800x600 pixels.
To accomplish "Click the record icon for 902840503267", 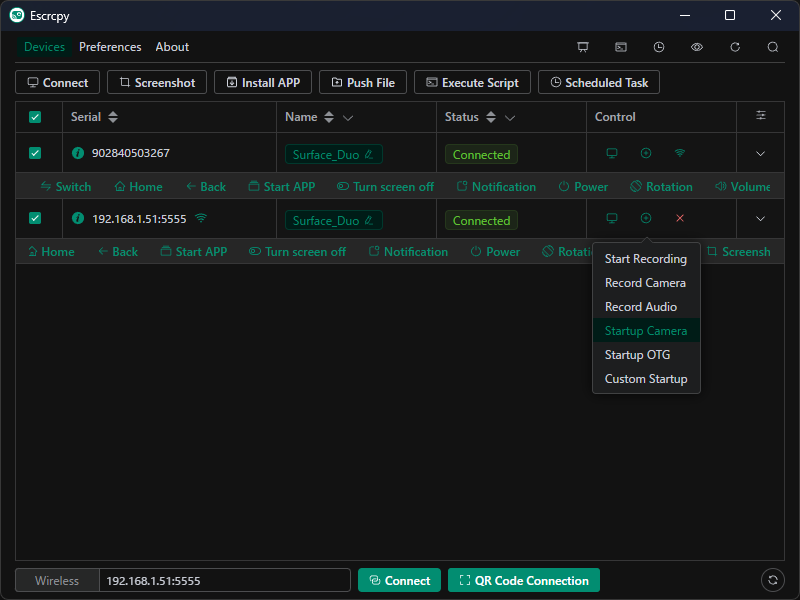I will (646, 153).
